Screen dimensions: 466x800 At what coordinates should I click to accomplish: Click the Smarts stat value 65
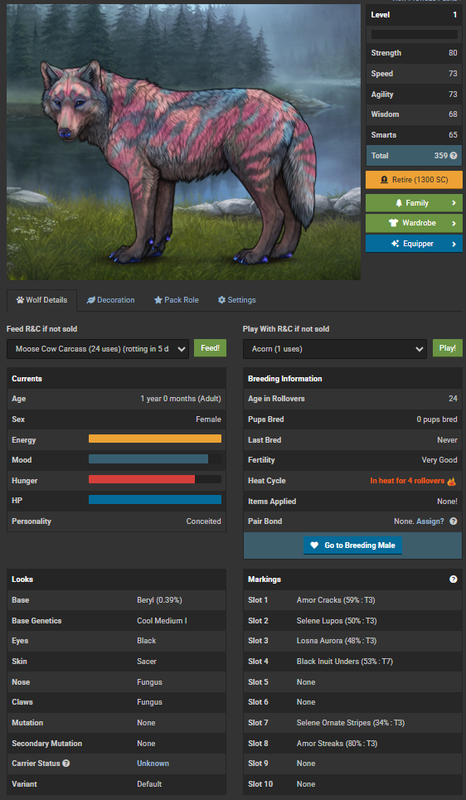click(453, 135)
